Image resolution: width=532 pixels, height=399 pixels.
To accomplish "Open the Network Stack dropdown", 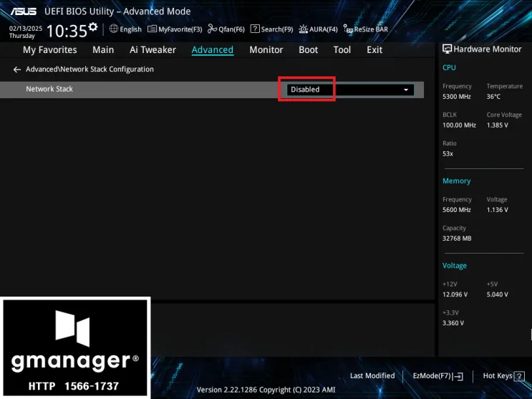I will [x=350, y=90].
